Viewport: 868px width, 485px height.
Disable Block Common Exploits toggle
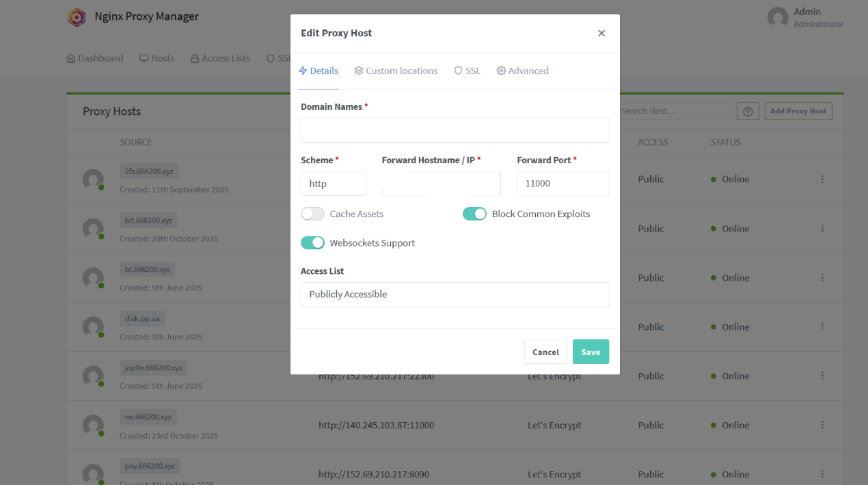pos(474,214)
